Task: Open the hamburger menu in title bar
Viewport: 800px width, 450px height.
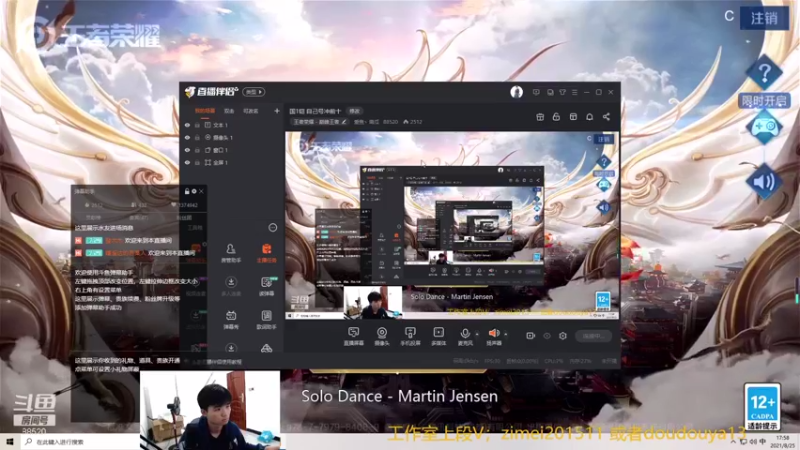Action: (x=574, y=92)
